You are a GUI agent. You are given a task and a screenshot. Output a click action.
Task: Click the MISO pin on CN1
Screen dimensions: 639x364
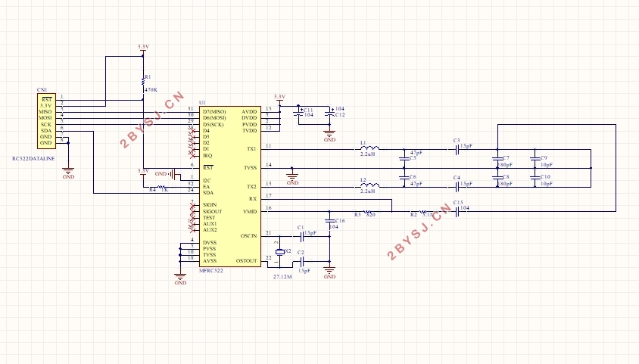point(45,112)
